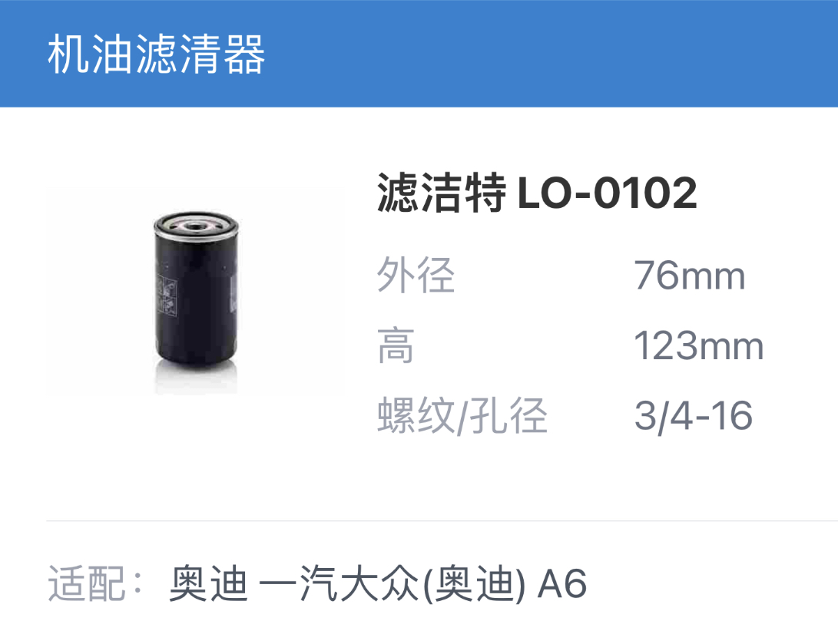Click the 高 height label

click(396, 345)
